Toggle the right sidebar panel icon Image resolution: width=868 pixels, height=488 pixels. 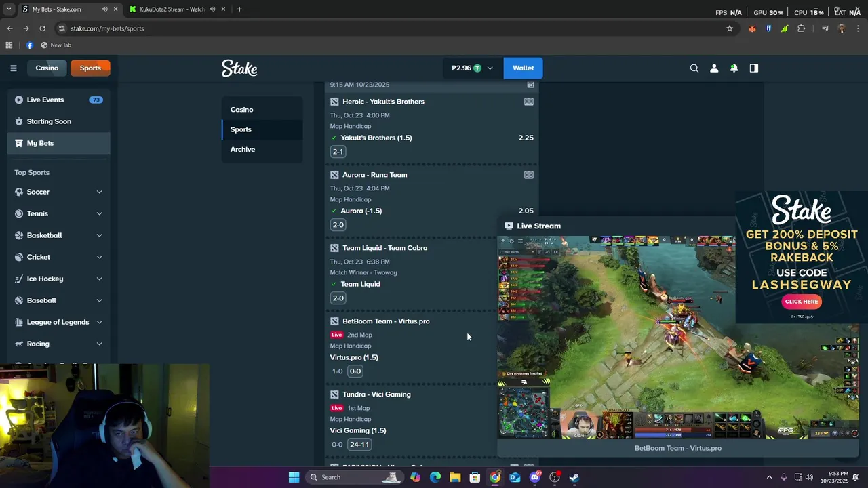tap(753, 68)
